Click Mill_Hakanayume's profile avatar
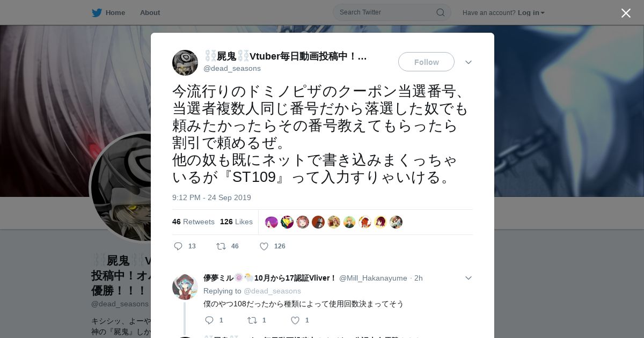644x338 pixels. tap(185, 287)
